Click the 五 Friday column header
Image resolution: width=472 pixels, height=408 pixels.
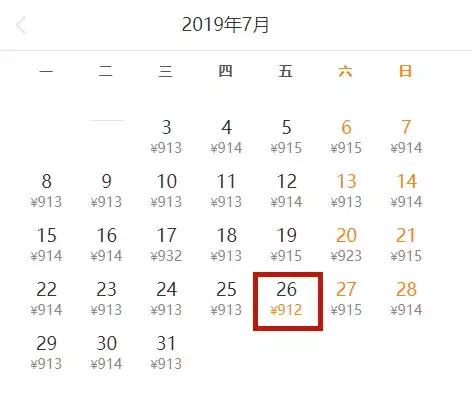pos(286,71)
